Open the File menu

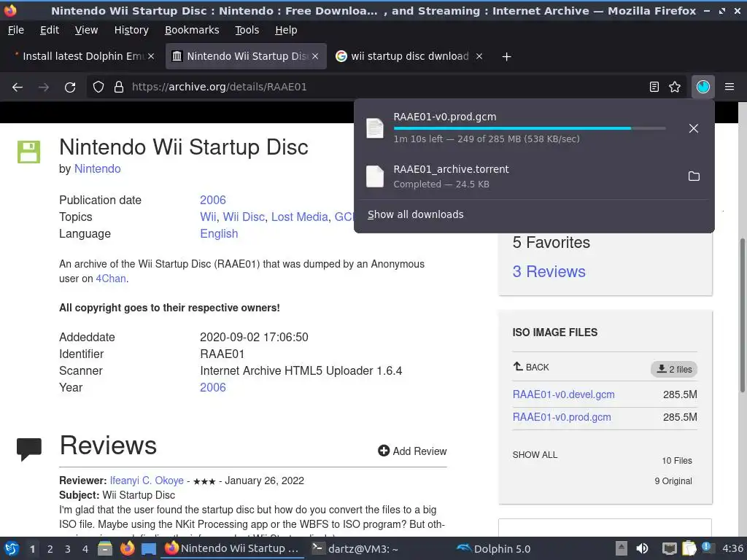(16, 30)
